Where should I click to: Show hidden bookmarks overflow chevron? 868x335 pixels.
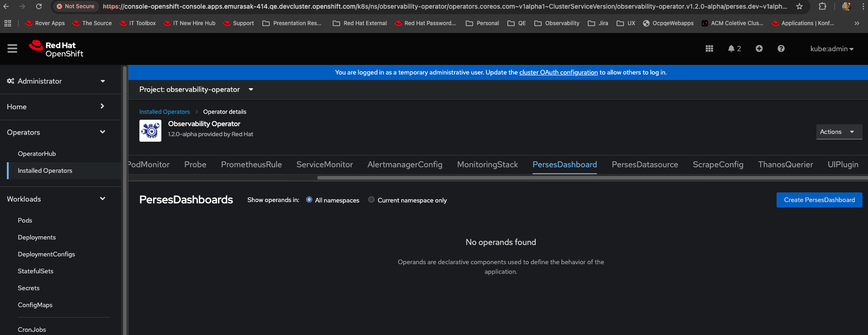857,23
